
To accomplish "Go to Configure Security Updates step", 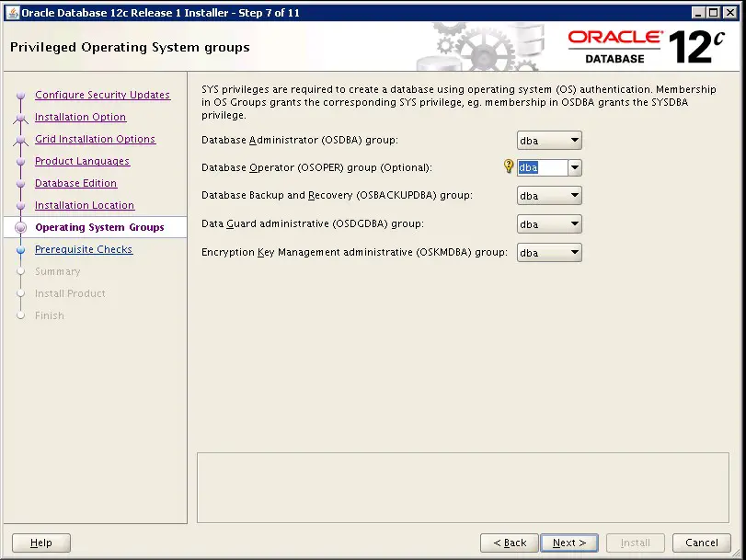I will [x=102, y=95].
